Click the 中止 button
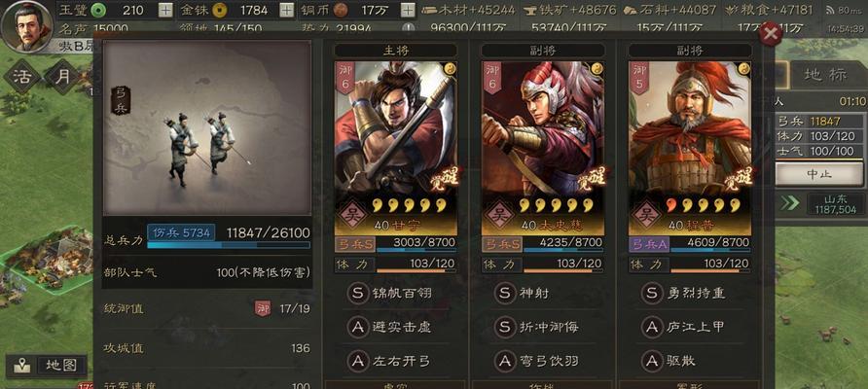 [819, 174]
